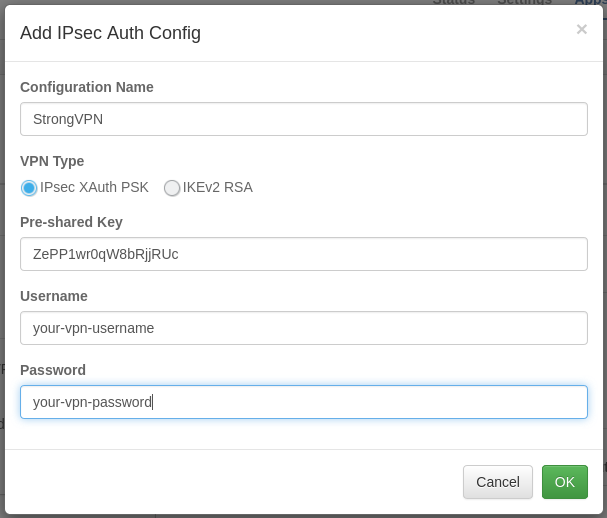Click the Configuration Name field label
Viewport: 607px width, 518px height.
coord(87,87)
